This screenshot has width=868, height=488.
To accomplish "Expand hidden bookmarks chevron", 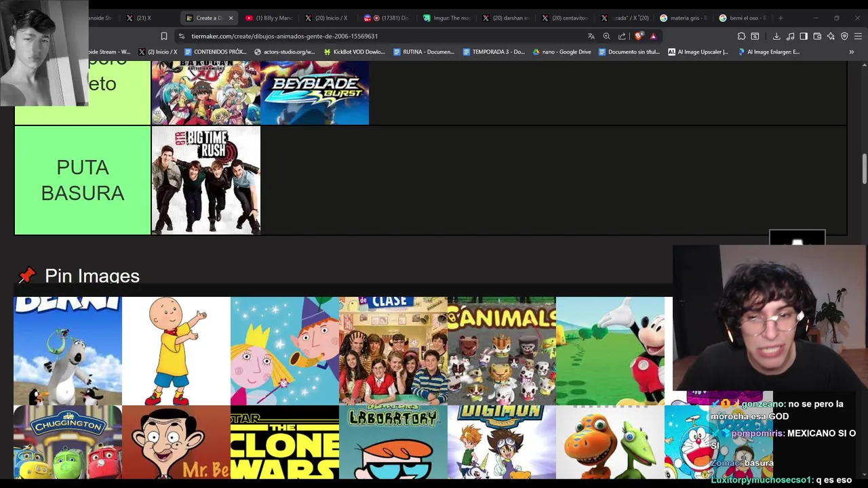I will pyautogui.click(x=852, y=52).
